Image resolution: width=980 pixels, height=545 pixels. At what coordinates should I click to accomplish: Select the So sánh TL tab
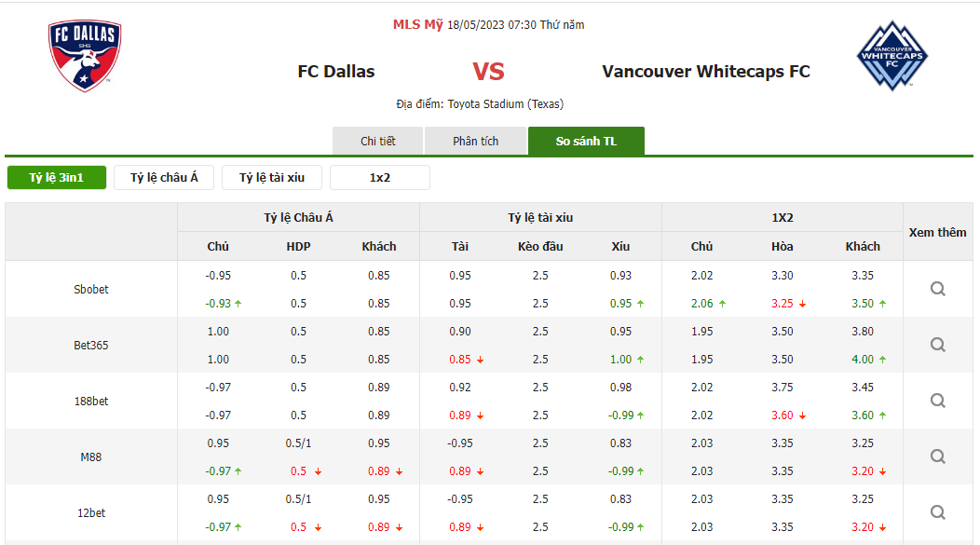[586, 141]
